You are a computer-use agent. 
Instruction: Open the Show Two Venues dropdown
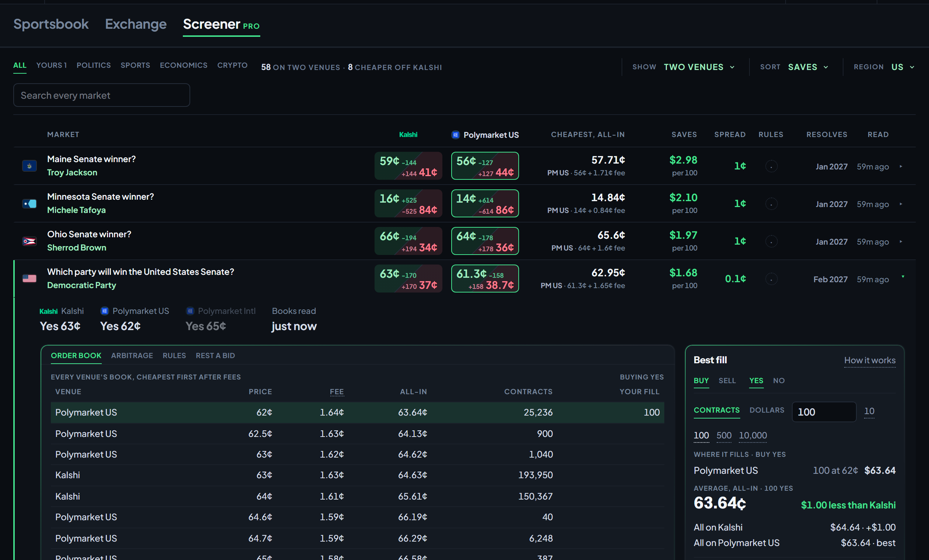pyautogui.click(x=683, y=67)
